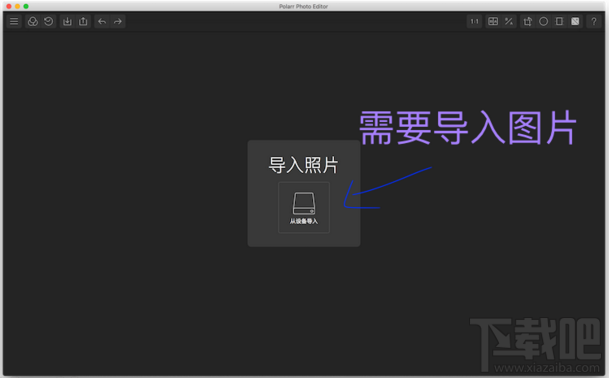Click the white diagonal-square icon
This screenshot has width=609, height=378.
[x=575, y=21]
